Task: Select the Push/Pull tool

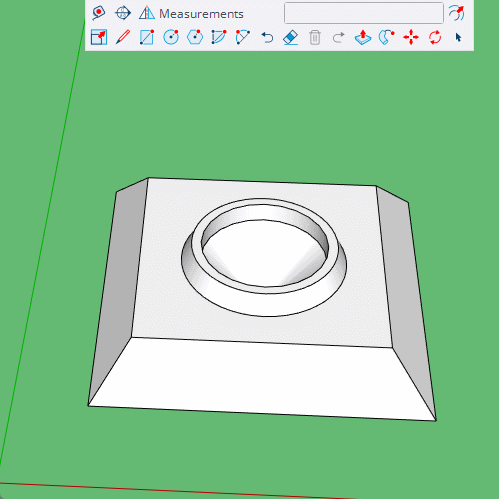Action: [x=363, y=37]
